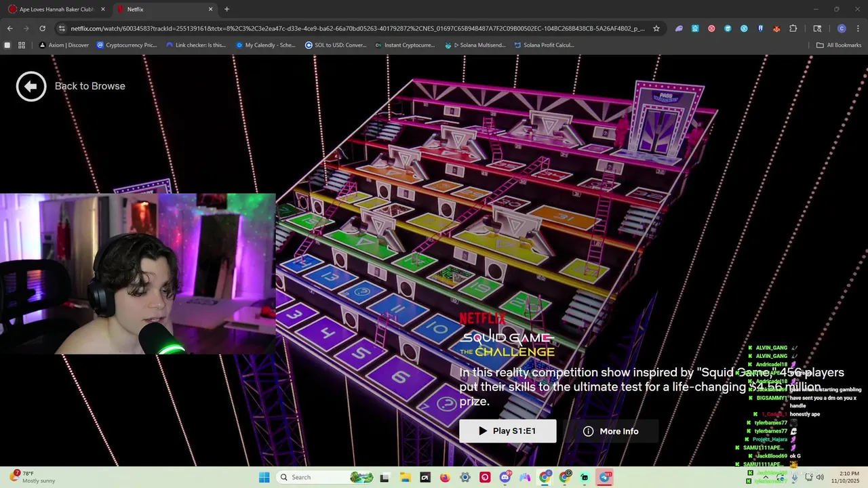This screenshot has width=868, height=488.
Task: Click the Netflix URL address bar
Action: 357,28
